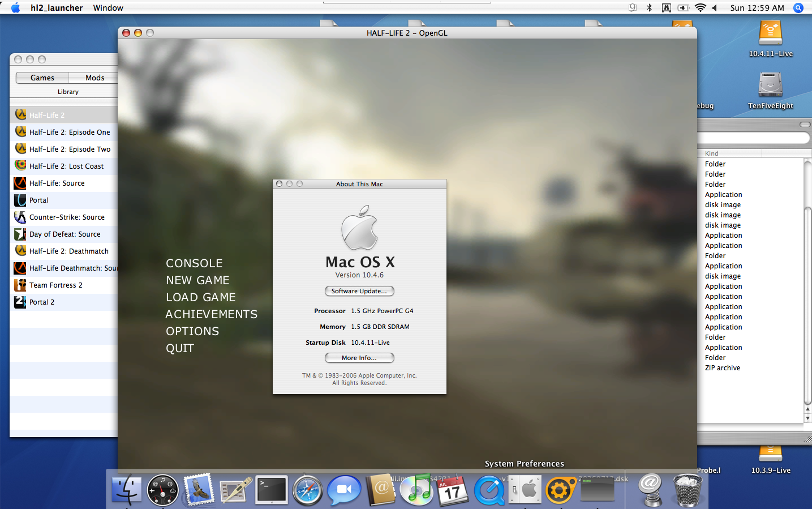Open the TenFiveEight hard drive icon
This screenshot has width=812, height=509.
click(771, 85)
